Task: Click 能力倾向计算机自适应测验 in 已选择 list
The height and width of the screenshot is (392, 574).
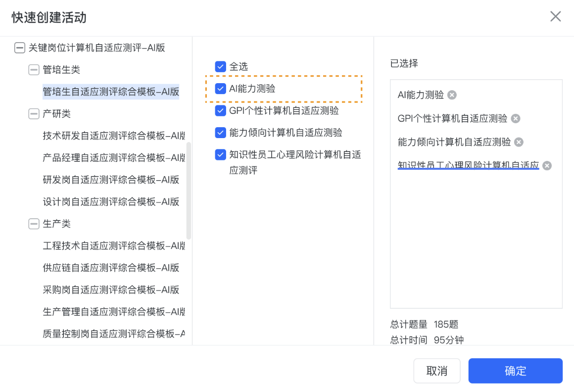Action: [x=454, y=142]
